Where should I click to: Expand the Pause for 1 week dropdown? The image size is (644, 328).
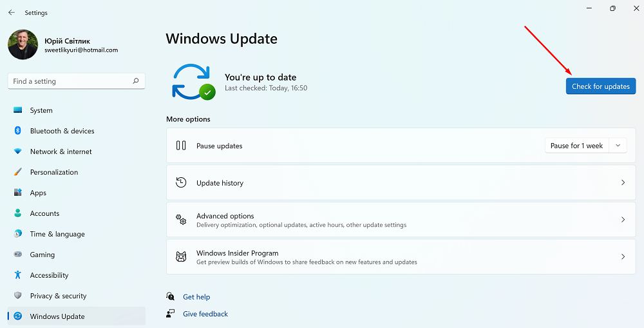click(x=618, y=146)
